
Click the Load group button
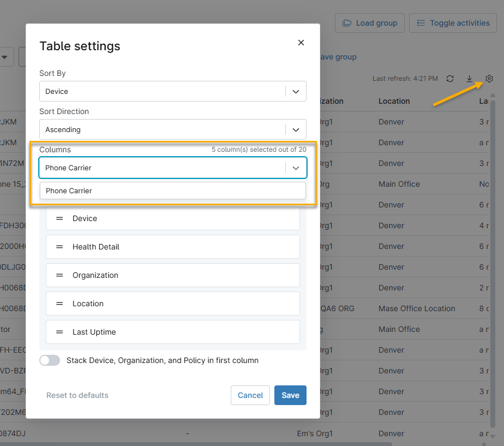[370, 23]
